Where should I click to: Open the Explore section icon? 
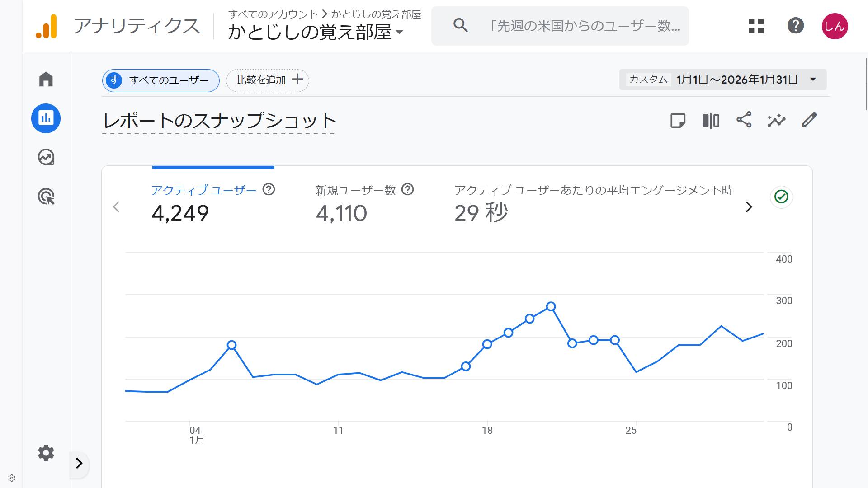(x=46, y=157)
